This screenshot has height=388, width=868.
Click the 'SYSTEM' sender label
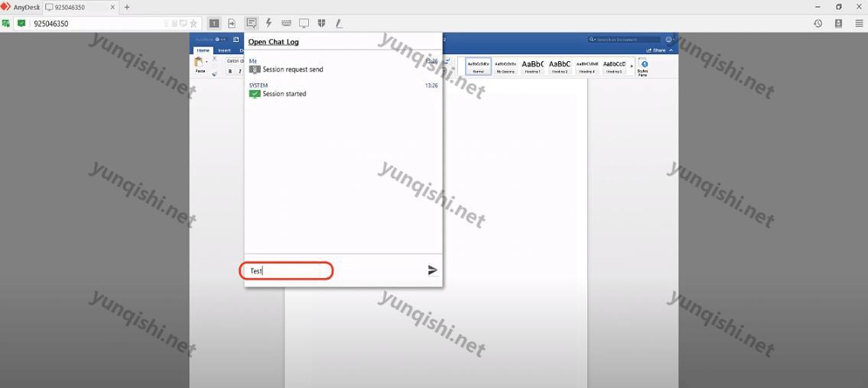coord(258,86)
